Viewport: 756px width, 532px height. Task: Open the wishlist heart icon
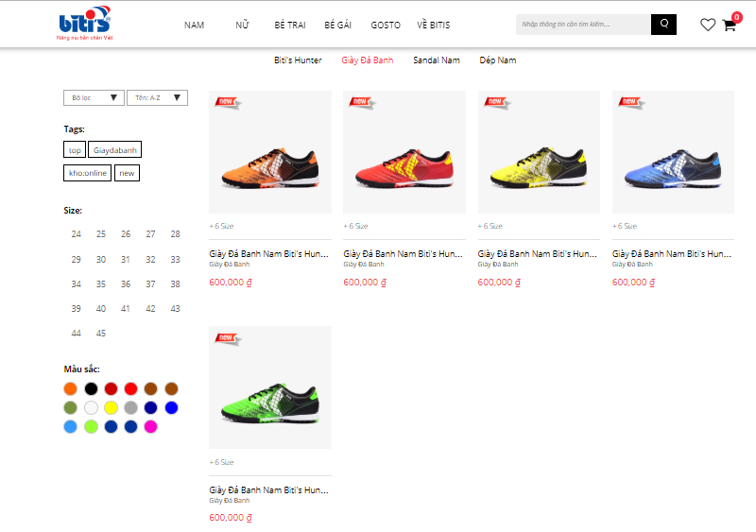click(707, 25)
